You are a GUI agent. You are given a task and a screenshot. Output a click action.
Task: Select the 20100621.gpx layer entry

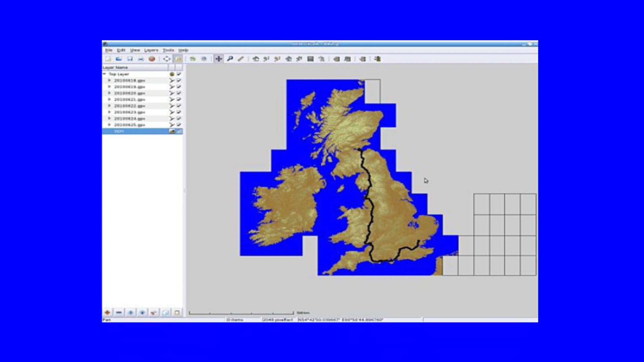129,100
